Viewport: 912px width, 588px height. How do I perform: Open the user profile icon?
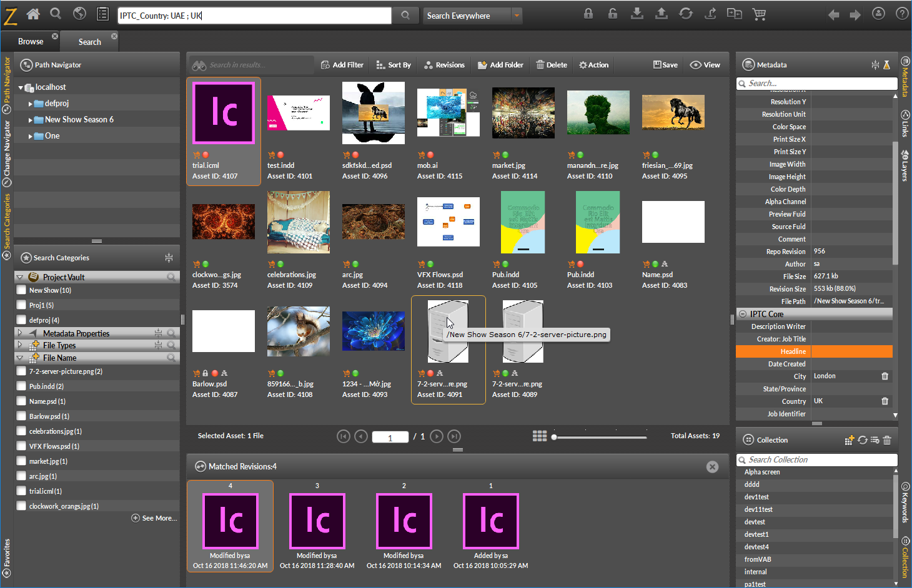pyautogui.click(x=878, y=13)
